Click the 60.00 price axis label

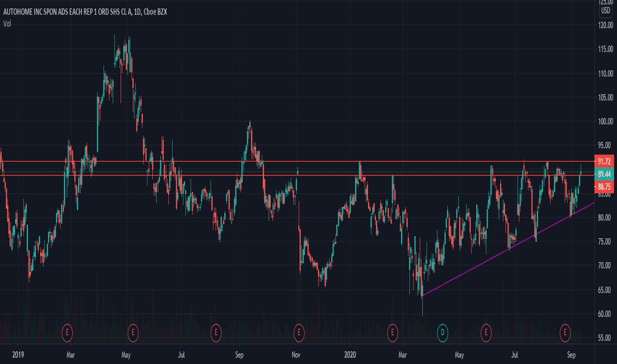(x=606, y=314)
